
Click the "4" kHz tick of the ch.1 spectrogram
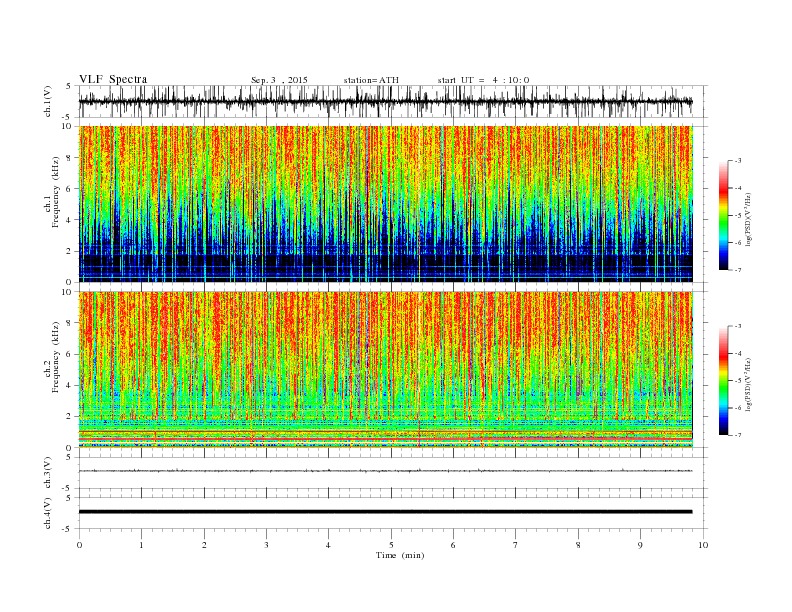coord(70,220)
